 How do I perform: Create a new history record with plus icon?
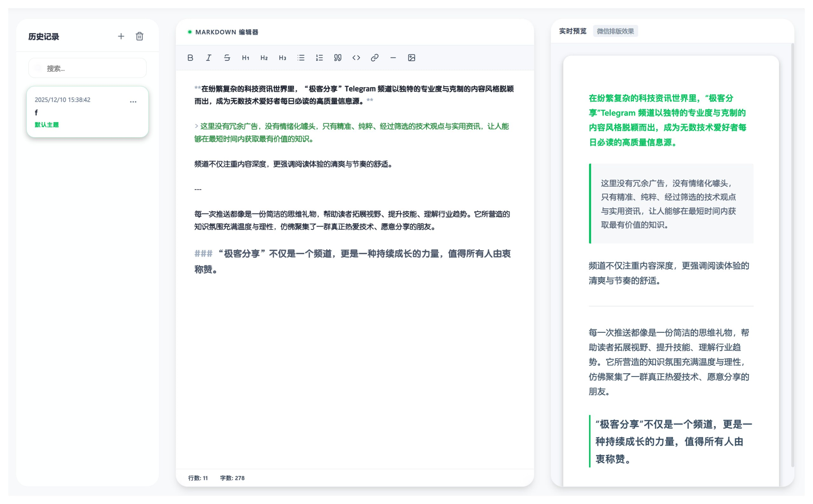pos(121,36)
